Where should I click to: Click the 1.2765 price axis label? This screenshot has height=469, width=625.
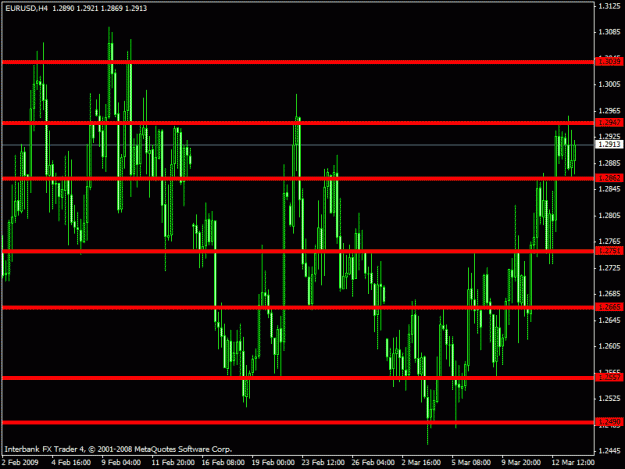[609, 241]
